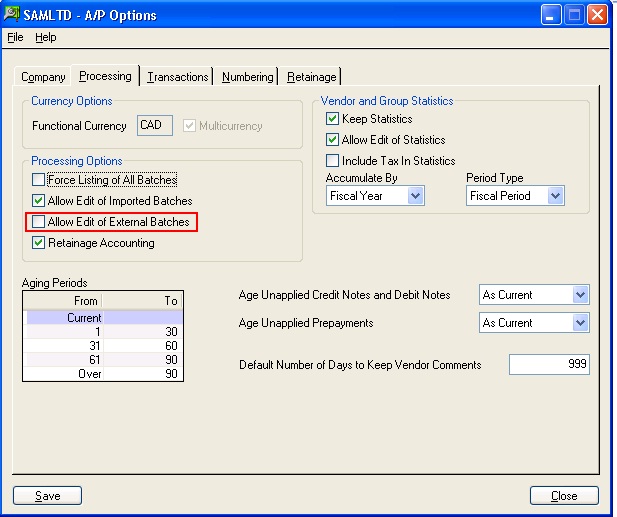This screenshot has height=517, width=617.
Task: Uncheck Allow Edit of Imported Batches
Action: click(x=39, y=201)
